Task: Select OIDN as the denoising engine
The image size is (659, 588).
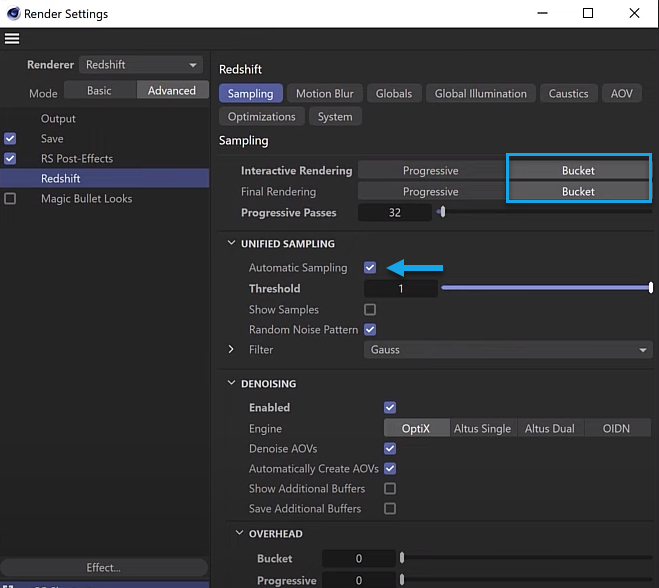Action: pos(617,428)
